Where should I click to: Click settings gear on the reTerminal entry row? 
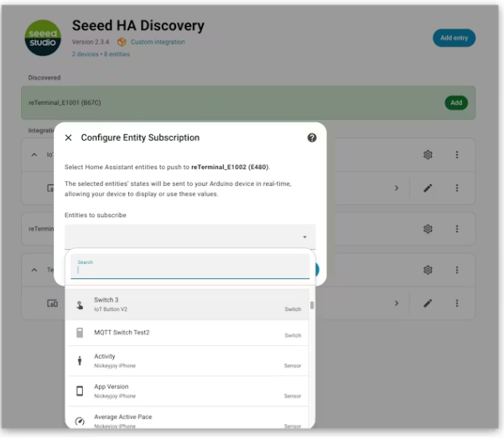(428, 229)
